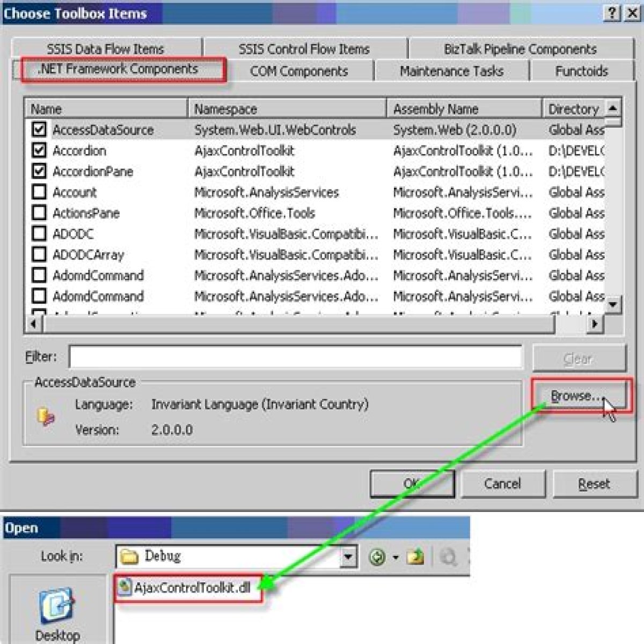Sort list by Assembly Name column header
Screen dimensions: 644x644
pyautogui.click(x=464, y=109)
